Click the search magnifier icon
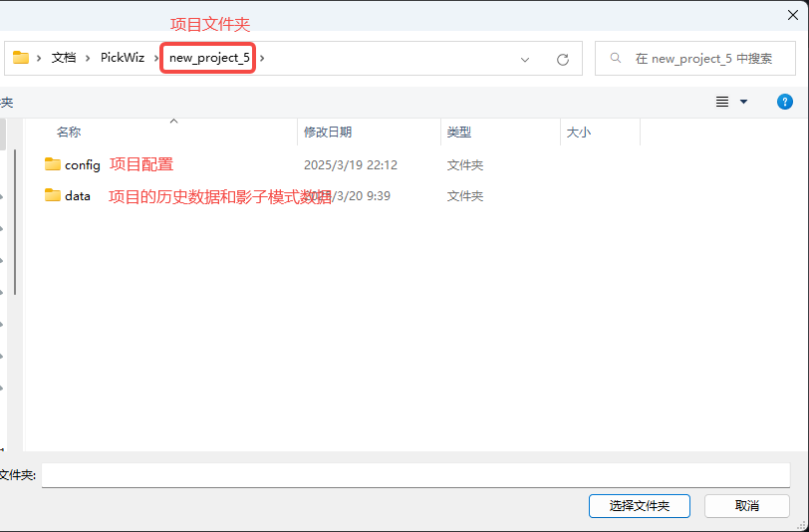Viewport: 809px width, 532px height. click(x=616, y=59)
